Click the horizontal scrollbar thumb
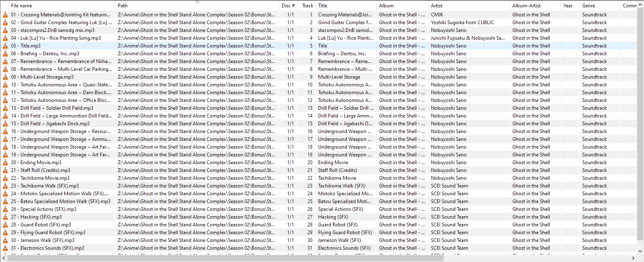644x262 pixels. pos(225,258)
